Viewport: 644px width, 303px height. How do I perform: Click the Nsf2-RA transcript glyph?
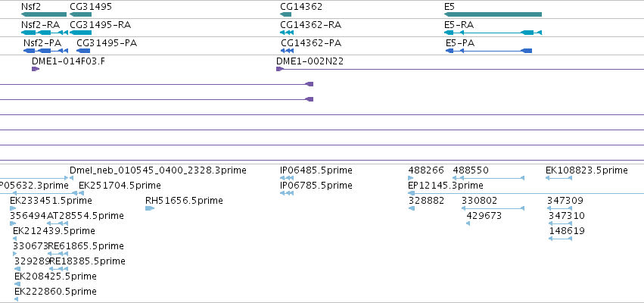point(45,33)
